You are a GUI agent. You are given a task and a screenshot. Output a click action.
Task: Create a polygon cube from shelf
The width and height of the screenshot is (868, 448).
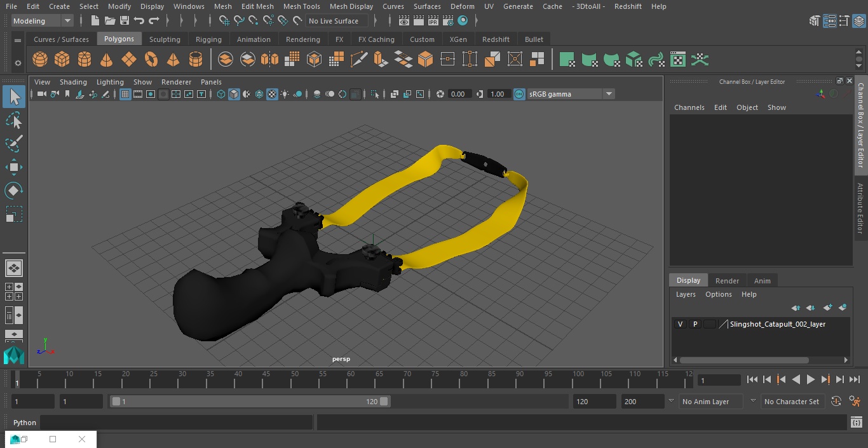click(62, 60)
